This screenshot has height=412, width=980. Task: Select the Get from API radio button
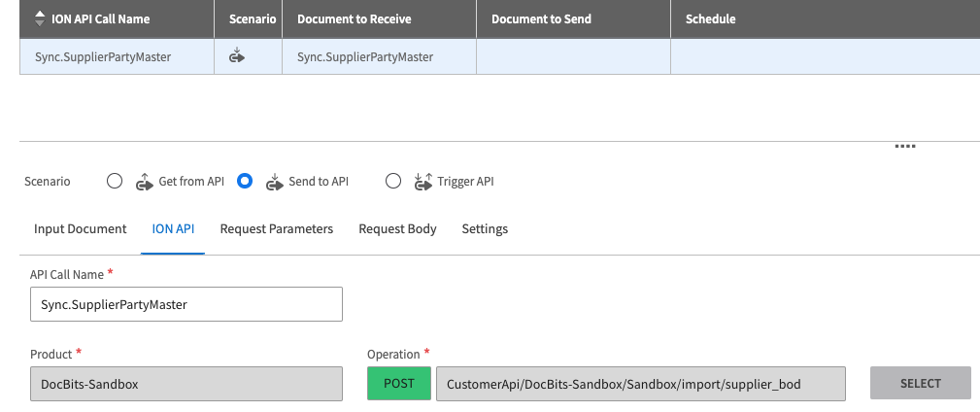click(x=115, y=181)
